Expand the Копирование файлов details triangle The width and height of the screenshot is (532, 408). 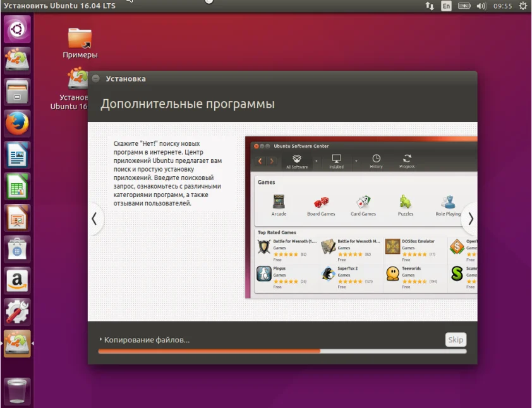100,340
